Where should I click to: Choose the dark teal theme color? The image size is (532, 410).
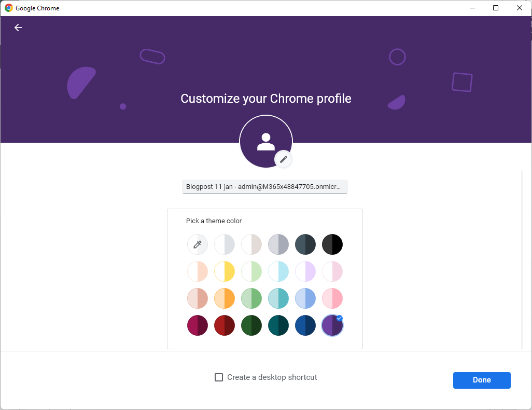[x=278, y=325]
